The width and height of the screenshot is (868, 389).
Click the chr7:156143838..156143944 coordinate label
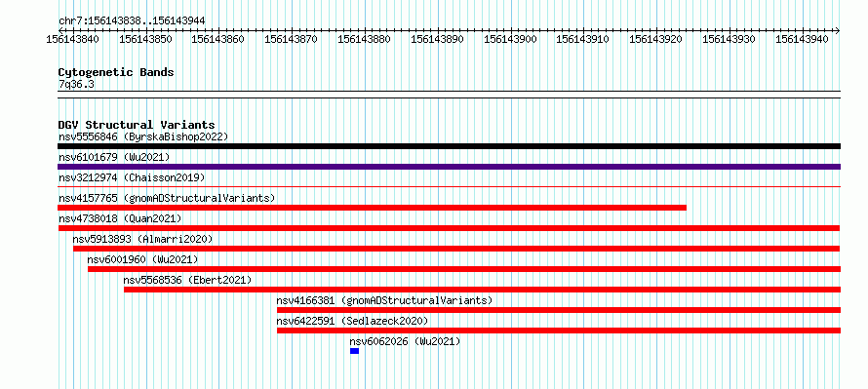click(x=132, y=21)
